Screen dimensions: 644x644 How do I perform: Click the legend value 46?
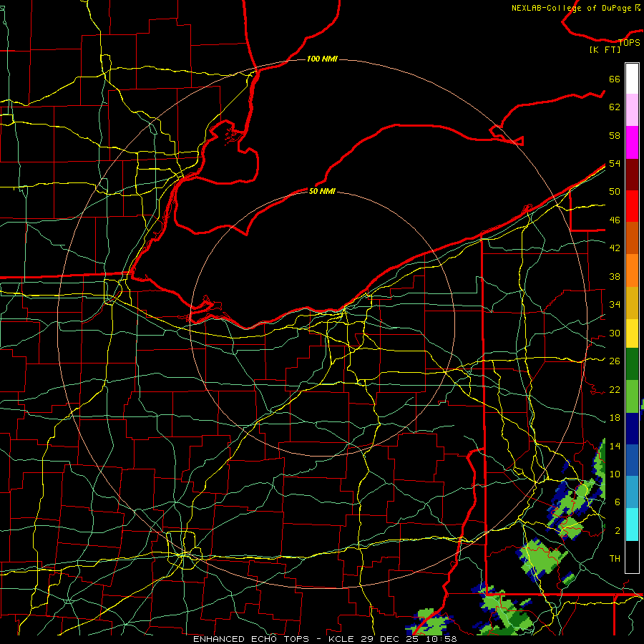615,220
